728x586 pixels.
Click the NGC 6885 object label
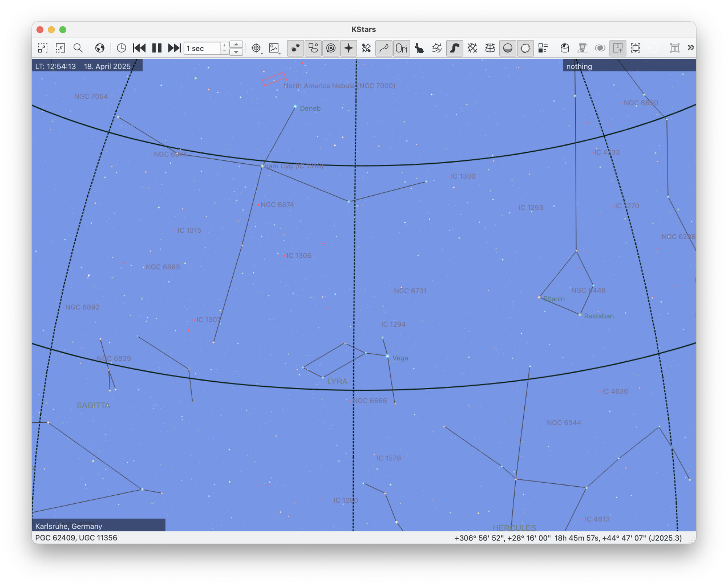point(163,267)
